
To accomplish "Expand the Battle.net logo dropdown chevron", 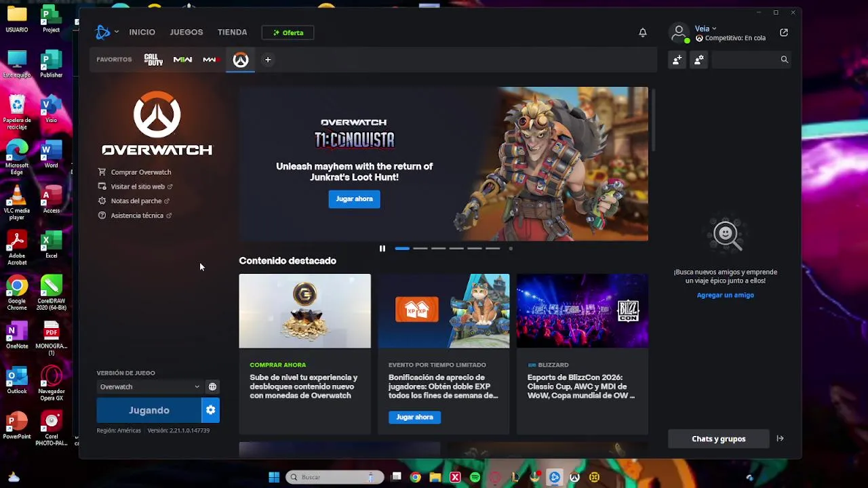I will coord(117,32).
